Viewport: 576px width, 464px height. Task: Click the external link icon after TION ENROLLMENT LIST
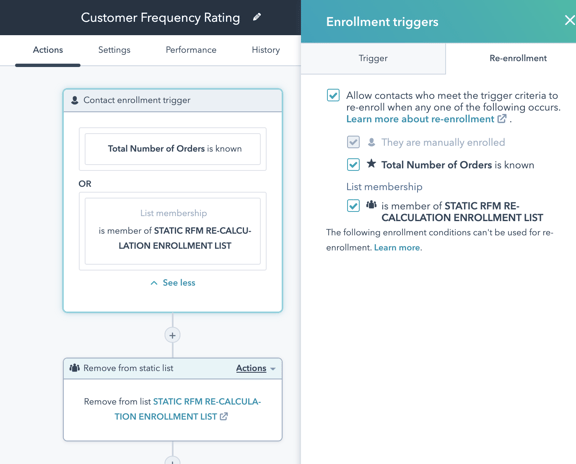(223, 416)
